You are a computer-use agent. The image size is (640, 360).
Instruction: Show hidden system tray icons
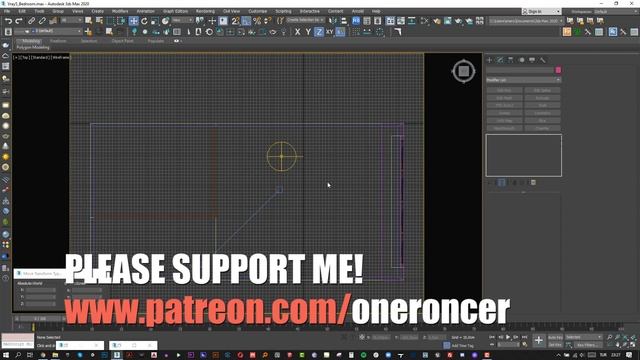[x=559, y=356]
